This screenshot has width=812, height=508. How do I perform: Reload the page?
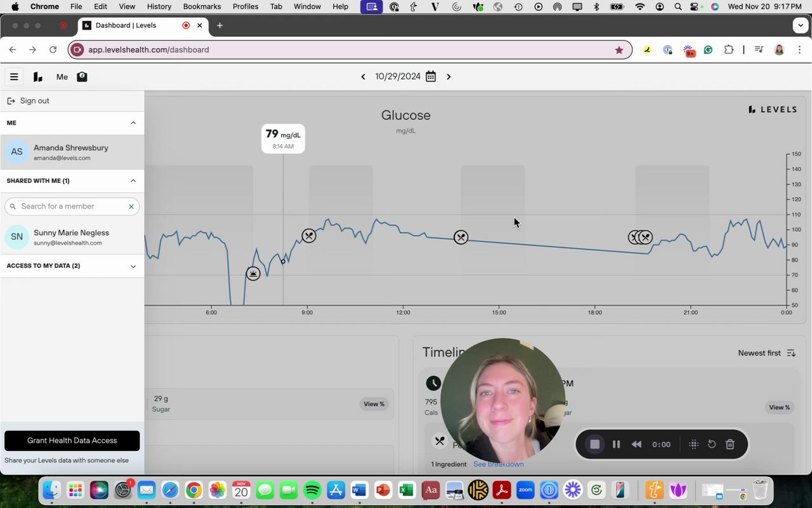point(53,50)
